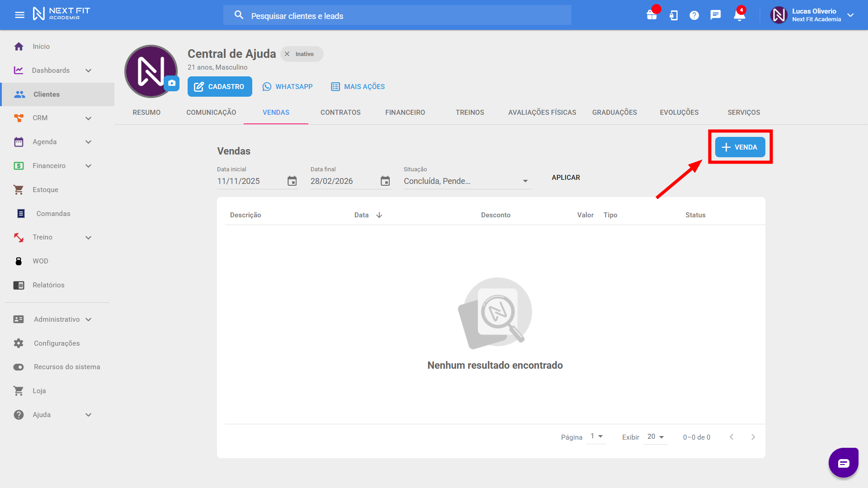This screenshot has width=868, height=488.
Task: Open the floating support chat bubble
Action: coord(843,463)
